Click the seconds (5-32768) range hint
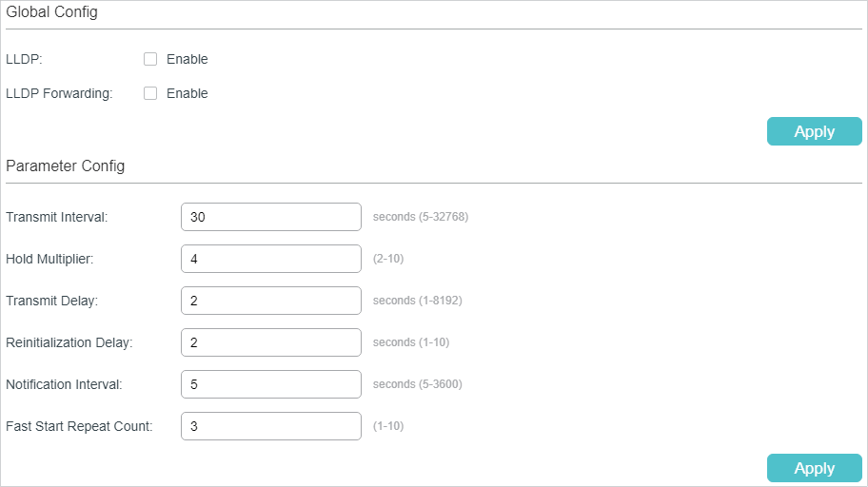Image resolution: width=868 pixels, height=487 pixels. tap(421, 217)
